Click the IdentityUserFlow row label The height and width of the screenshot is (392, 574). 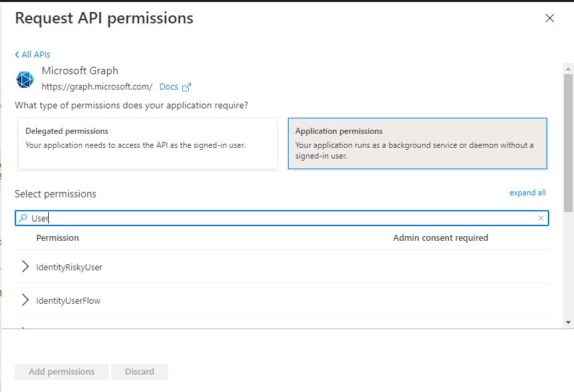(68, 300)
